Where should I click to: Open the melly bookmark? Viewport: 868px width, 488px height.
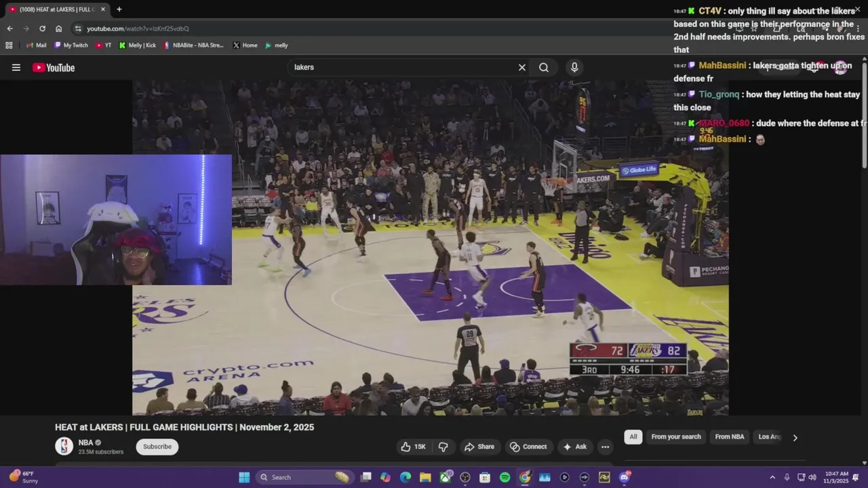277,45
